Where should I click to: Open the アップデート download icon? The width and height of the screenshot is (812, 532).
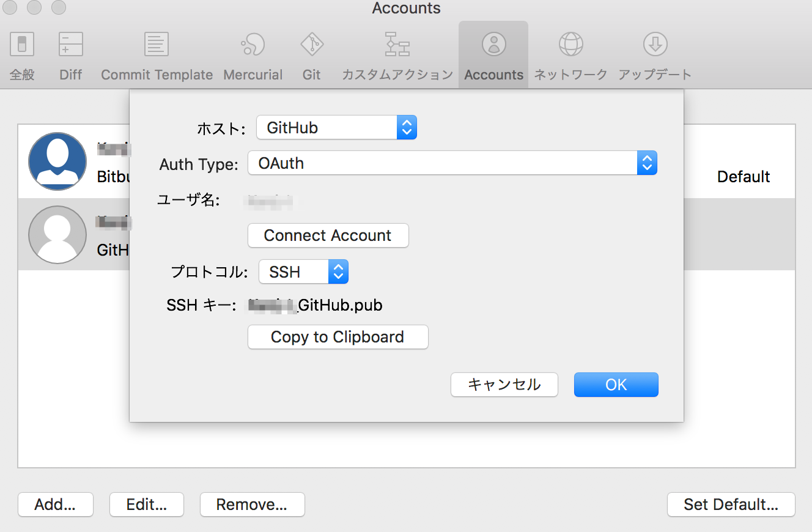tap(655, 45)
